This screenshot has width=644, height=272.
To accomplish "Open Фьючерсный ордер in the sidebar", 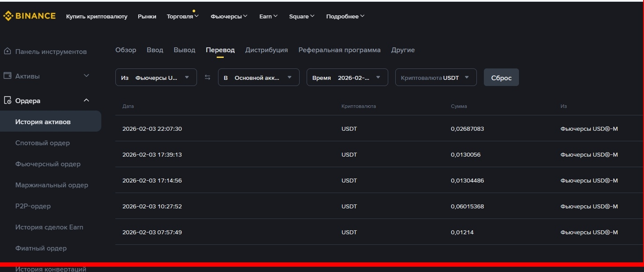I will coord(48,164).
